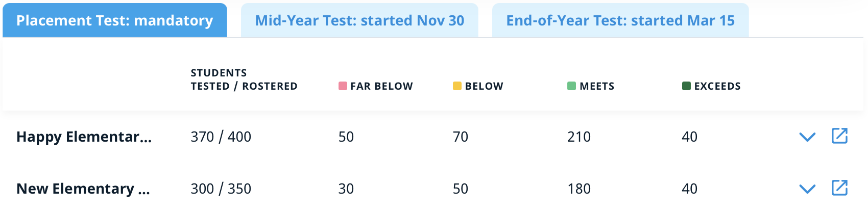Click the Exceeds column header label

tap(717, 86)
